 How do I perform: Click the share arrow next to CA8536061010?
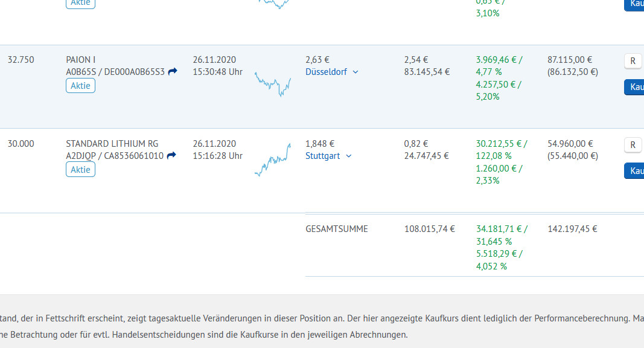pos(171,155)
